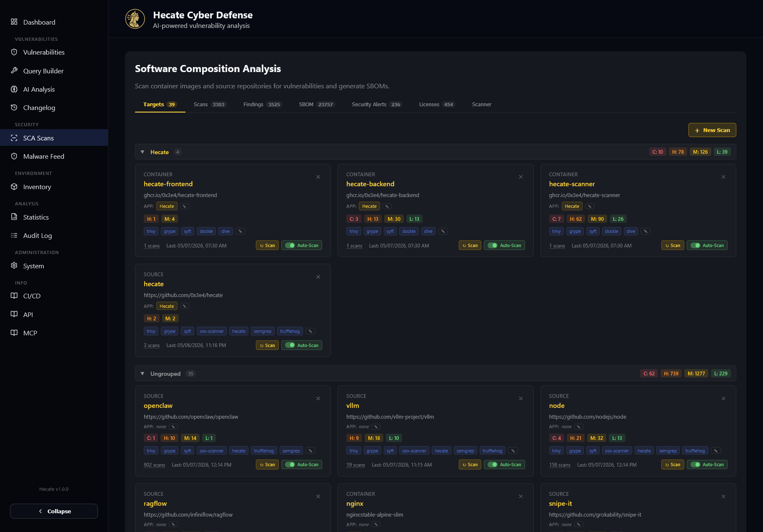This screenshot has width=763, height=532.
Task: Open the Findings tab
Action: 263,105
